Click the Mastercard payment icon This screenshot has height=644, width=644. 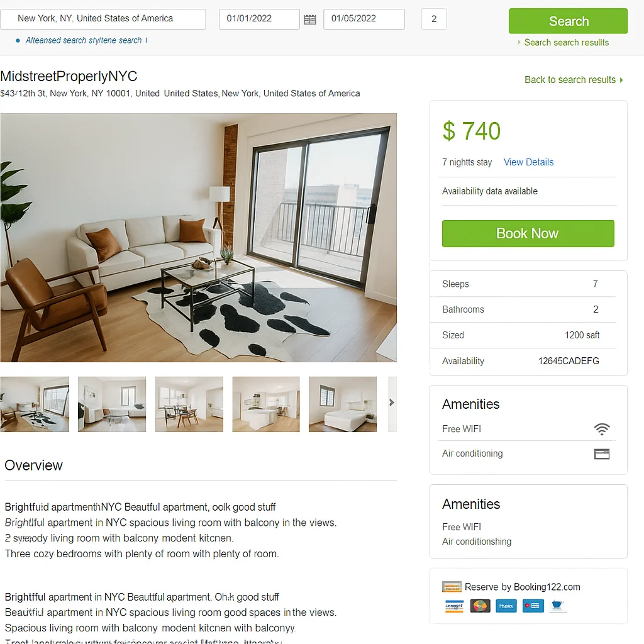click(480, 606)
